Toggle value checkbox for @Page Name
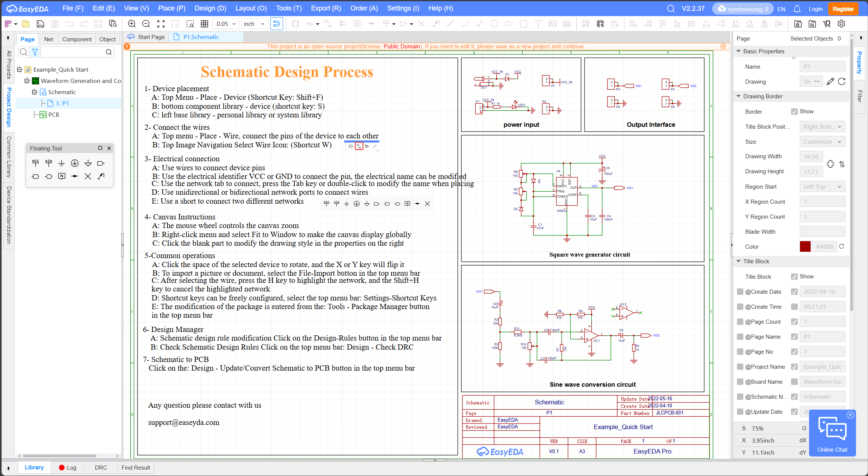 794,336
